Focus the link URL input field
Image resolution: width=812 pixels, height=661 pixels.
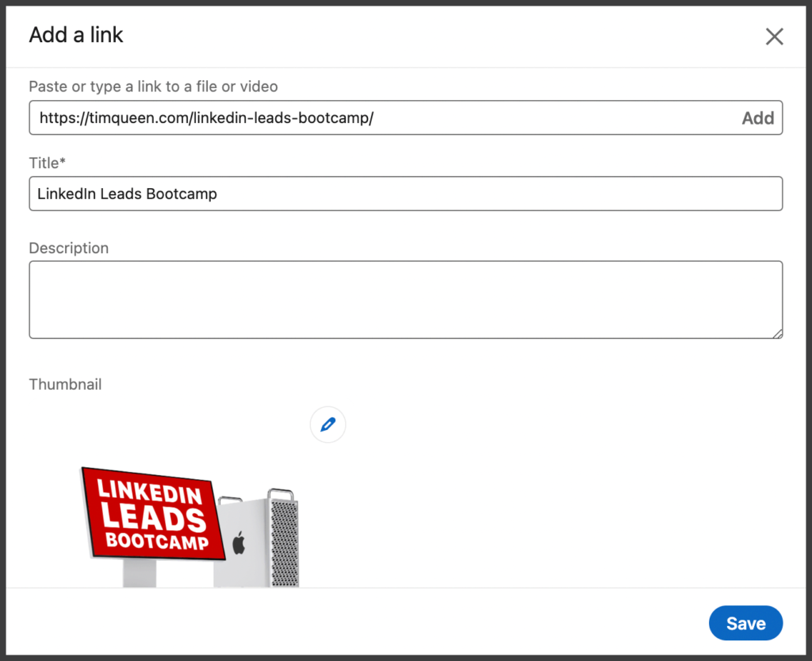pyautogui.click(x=381, y=118)
